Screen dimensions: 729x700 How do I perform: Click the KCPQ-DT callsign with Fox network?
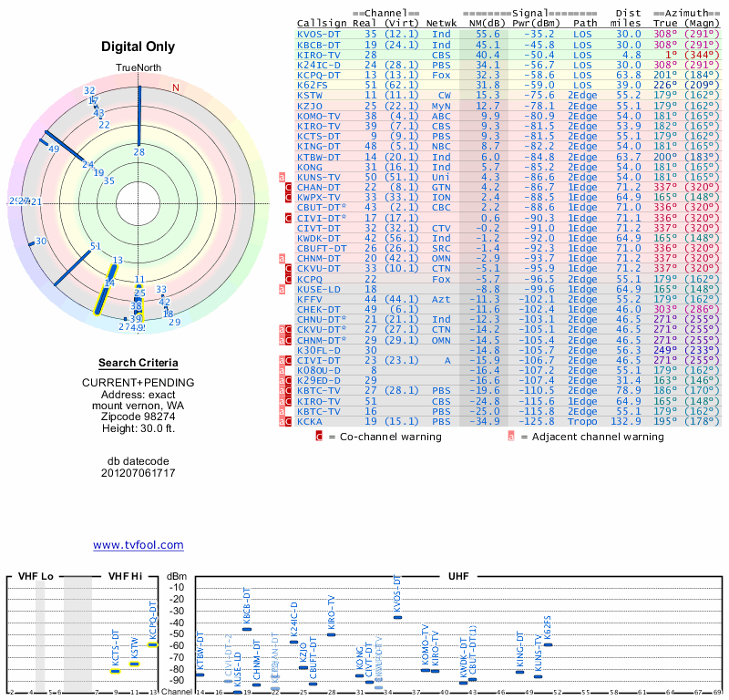(321, 75)
